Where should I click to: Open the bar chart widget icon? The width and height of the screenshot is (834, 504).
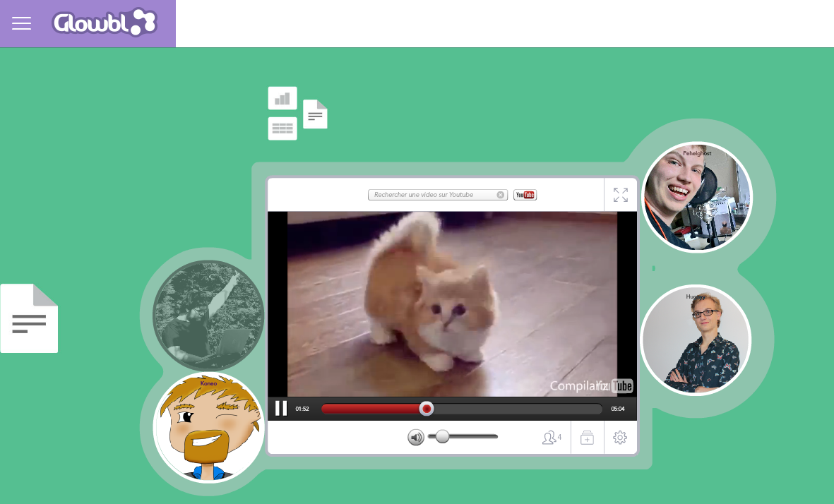tap(282, 98)
